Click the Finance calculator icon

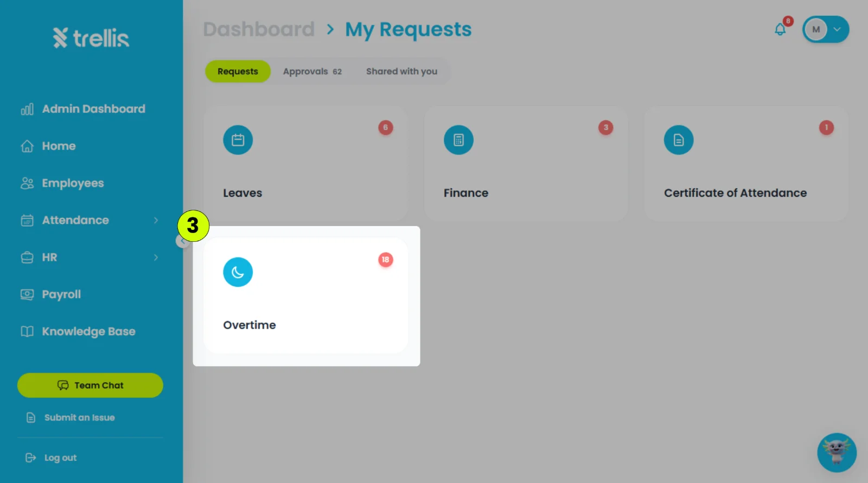458,140
